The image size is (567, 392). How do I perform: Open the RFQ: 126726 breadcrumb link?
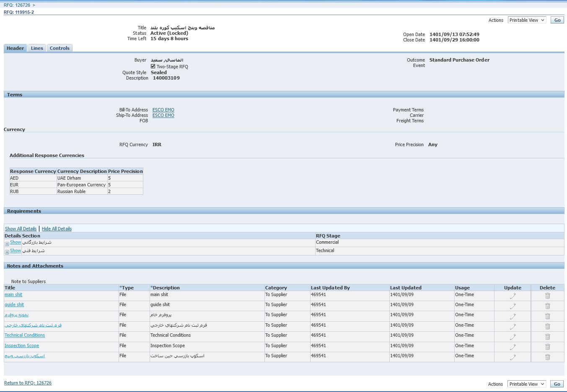[x=17, y=5]
